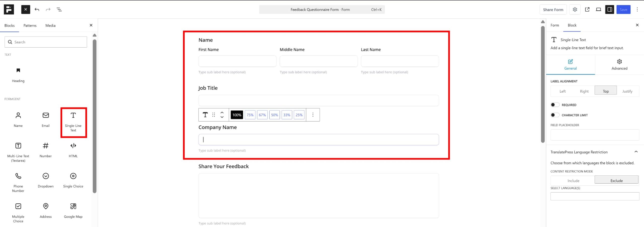Switch to the Patterns tab

pos(30,25)
